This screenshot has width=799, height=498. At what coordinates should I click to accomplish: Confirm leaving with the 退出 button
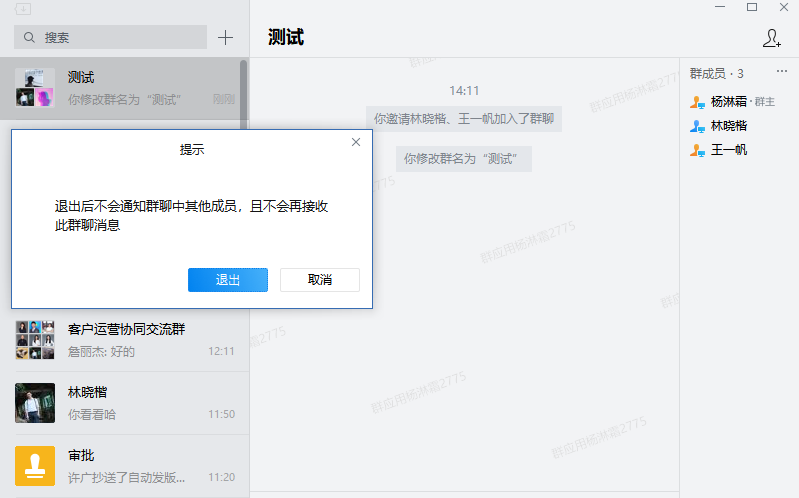tap(227, 280)
